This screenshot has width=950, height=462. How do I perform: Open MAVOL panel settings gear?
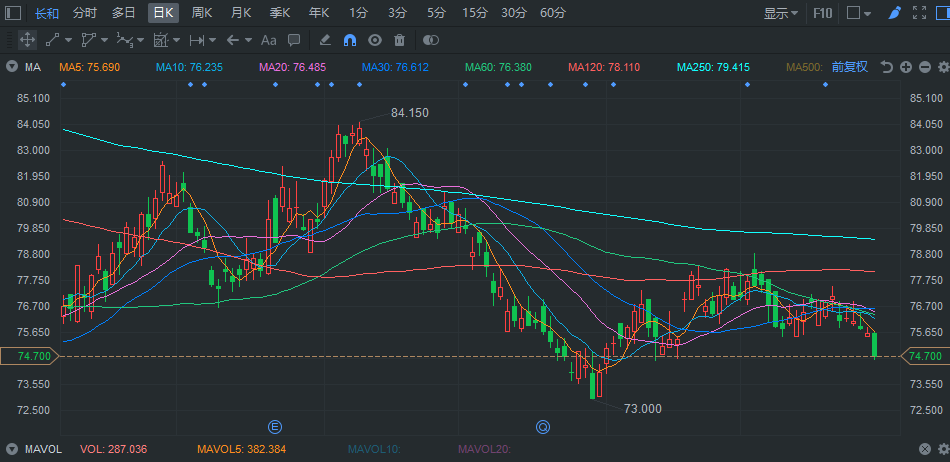[x=943, y=449]
